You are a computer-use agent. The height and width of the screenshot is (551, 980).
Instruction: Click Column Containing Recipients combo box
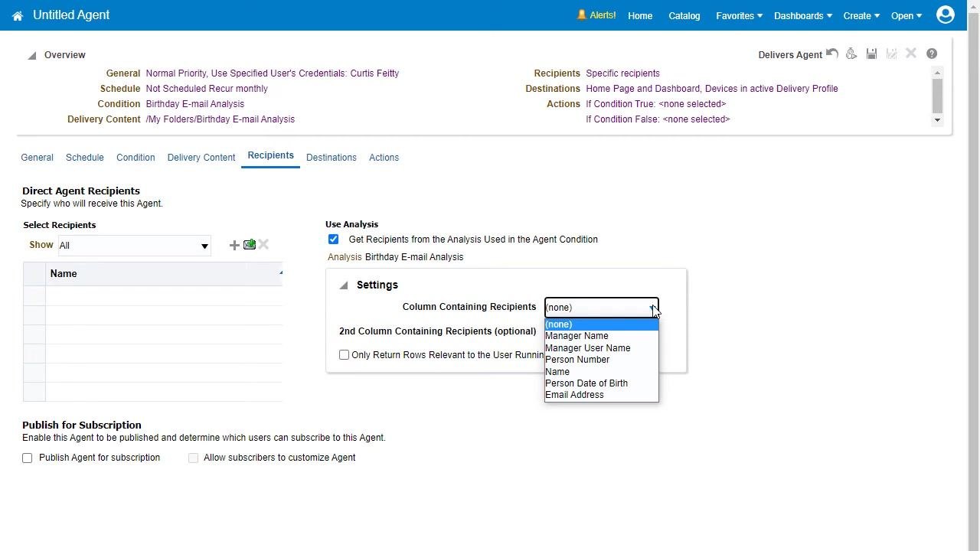point(601,308)
